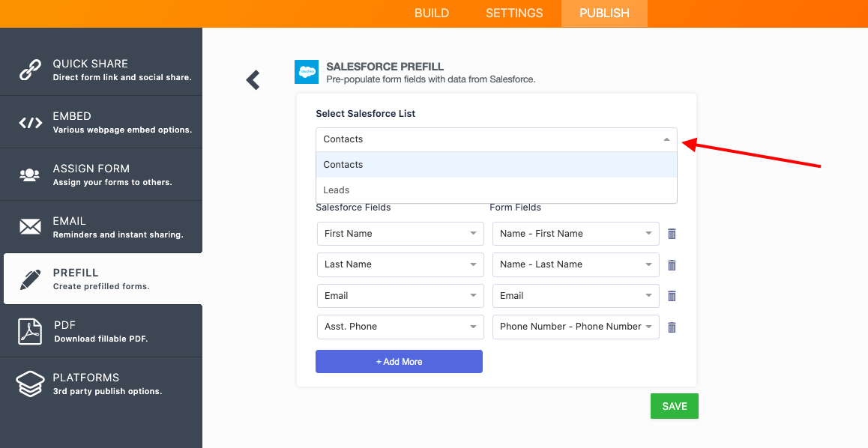
Task: Open the Name - Last Name form field dropdown
Action: click(x=648, y=264)
